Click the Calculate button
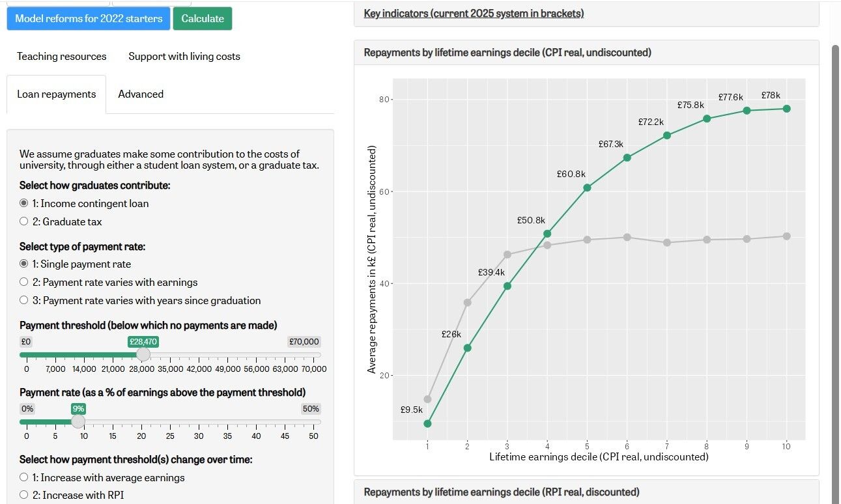The image size is (841, 504). click(202, 18)
